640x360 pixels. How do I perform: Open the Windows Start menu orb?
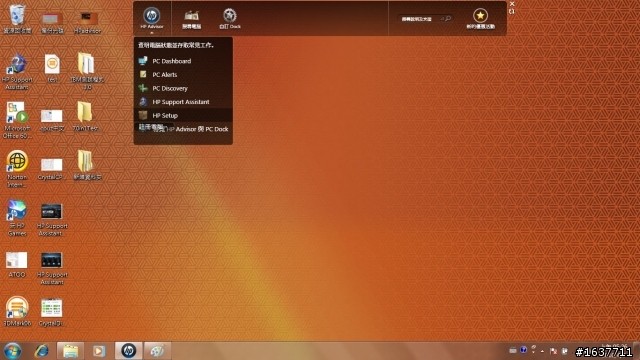tap(12, 351)
